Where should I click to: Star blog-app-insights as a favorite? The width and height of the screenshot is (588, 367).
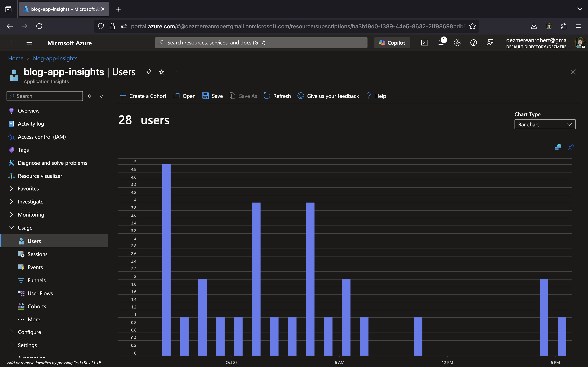(161, 72)
